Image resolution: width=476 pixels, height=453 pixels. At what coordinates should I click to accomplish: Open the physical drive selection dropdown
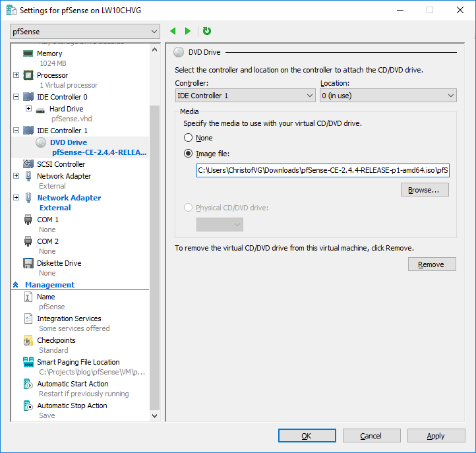[220, 225]
